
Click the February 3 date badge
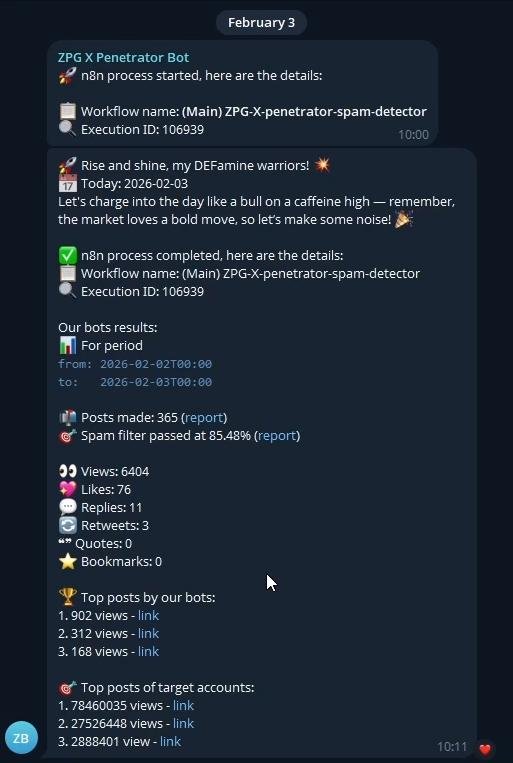coord(261,23)
